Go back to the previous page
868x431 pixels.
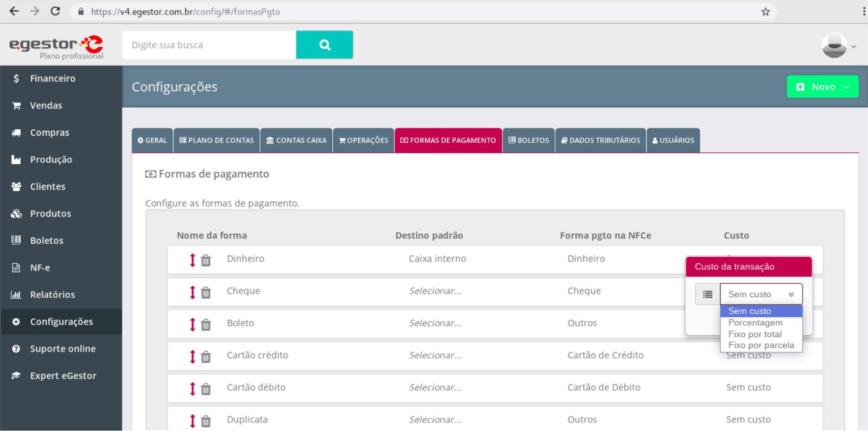pyautogui.click(x=14, y=11)
